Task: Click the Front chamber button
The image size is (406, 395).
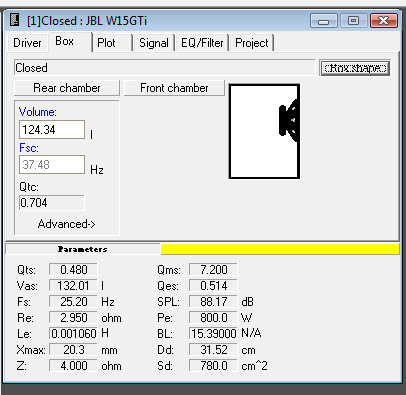Action: (174, 88)
